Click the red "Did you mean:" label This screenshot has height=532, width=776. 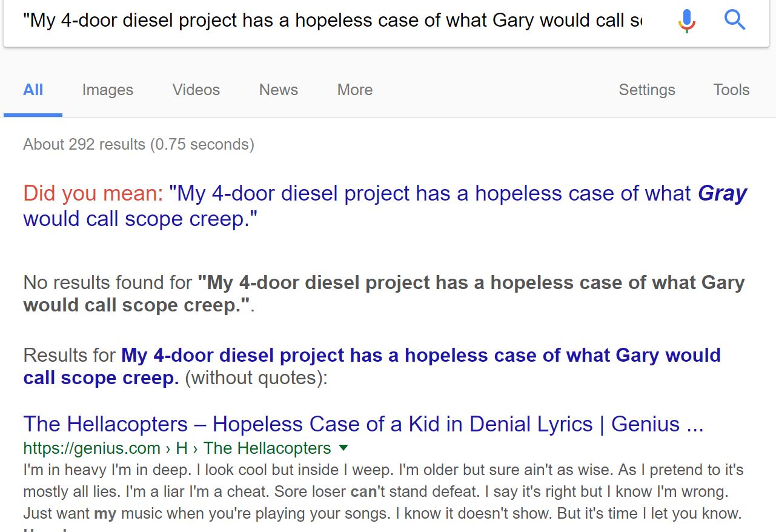point(93,194)
